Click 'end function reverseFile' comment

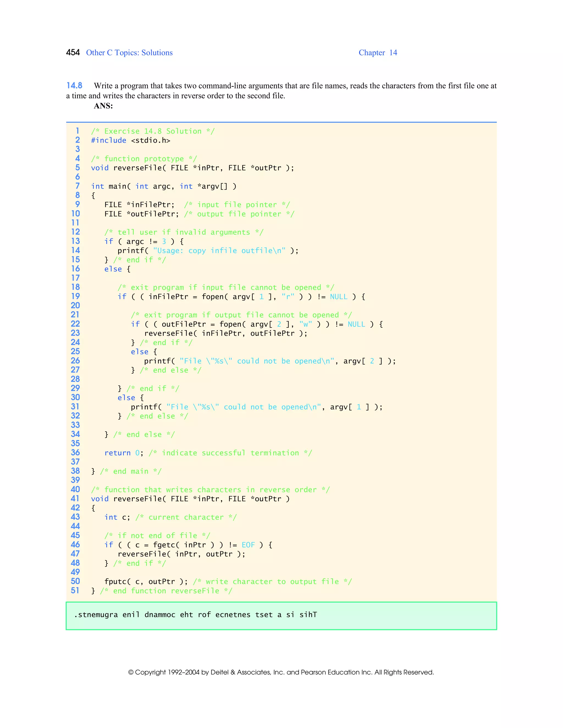166,591
